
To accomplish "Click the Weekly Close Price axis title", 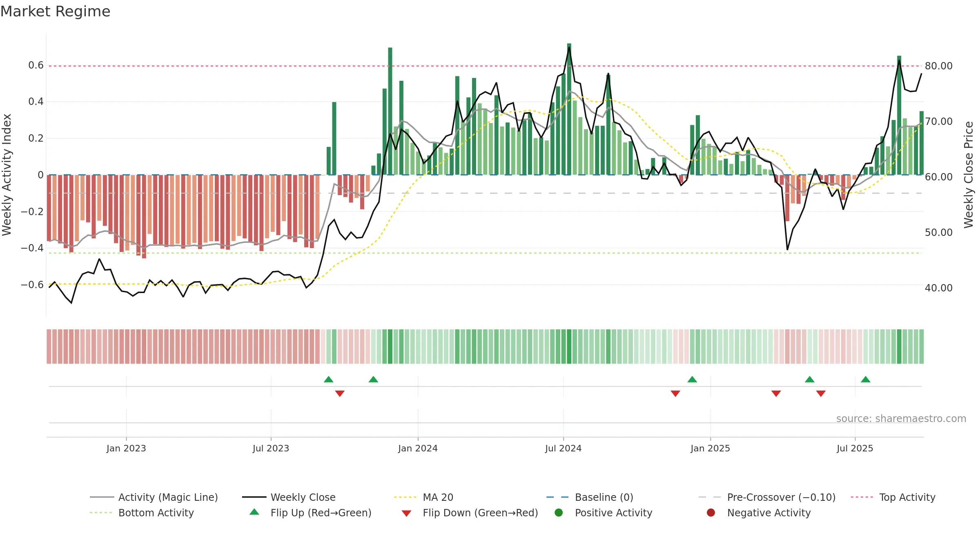I will (x=969, y=175).
